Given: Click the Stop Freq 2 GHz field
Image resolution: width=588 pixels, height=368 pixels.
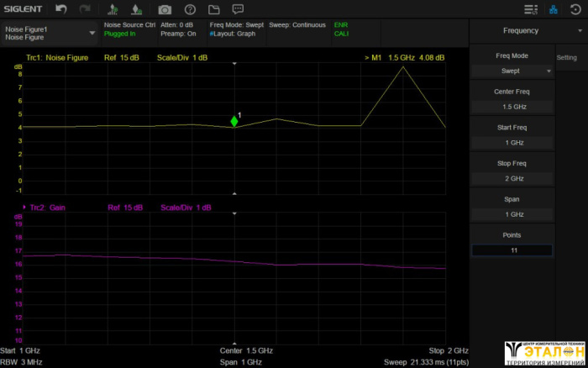Looking at the screenshot, I should (512, 178).
